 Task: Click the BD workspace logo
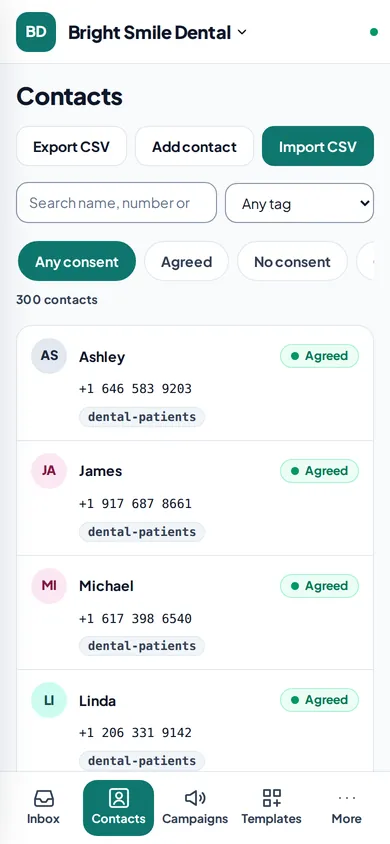click(36, 32)
